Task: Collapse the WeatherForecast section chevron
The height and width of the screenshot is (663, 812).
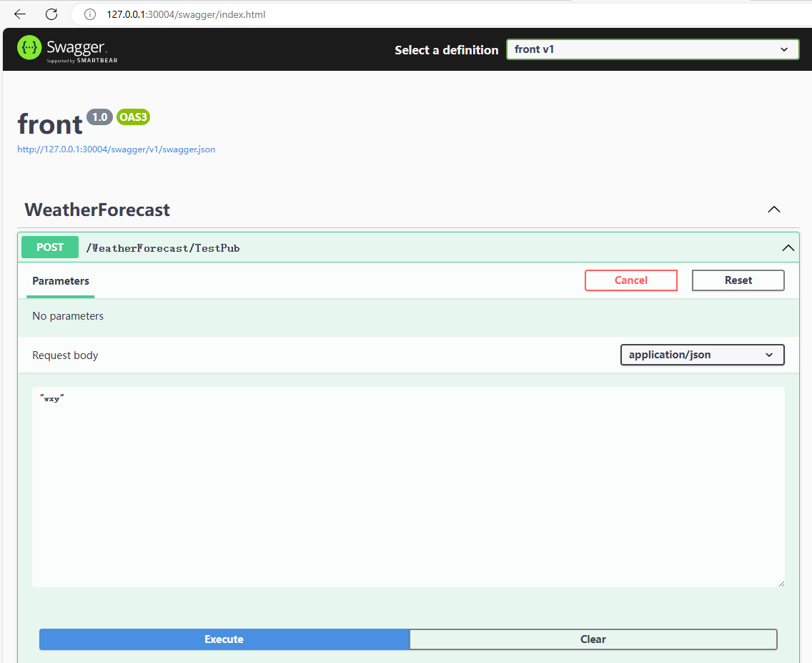Action: 773,210
